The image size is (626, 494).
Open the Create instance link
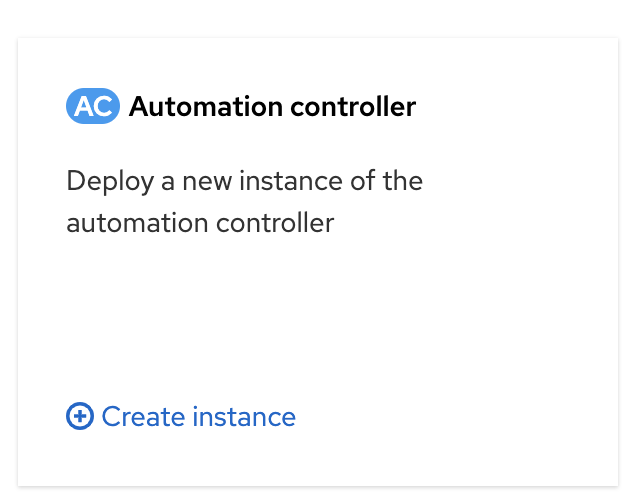[198, 416]
